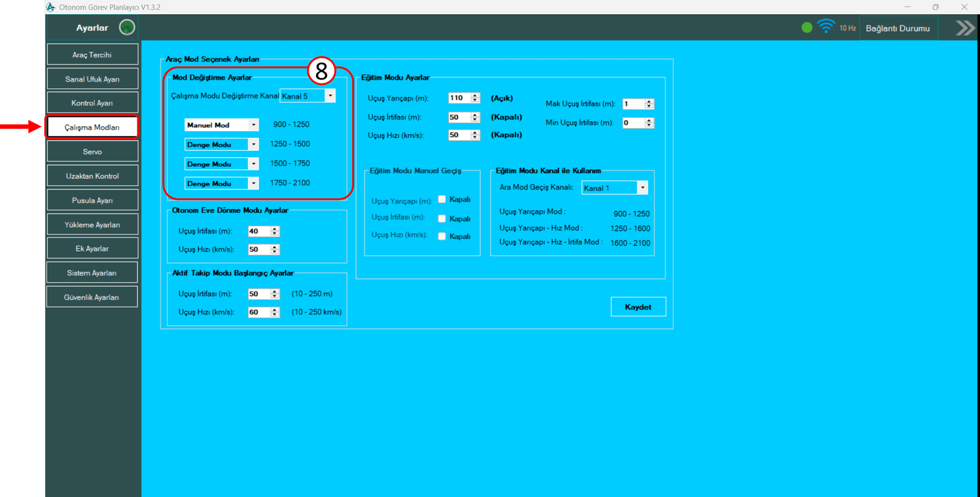Click the green connection status indicator
Viewport: 980px width, 497px height.
coord(807,28)
